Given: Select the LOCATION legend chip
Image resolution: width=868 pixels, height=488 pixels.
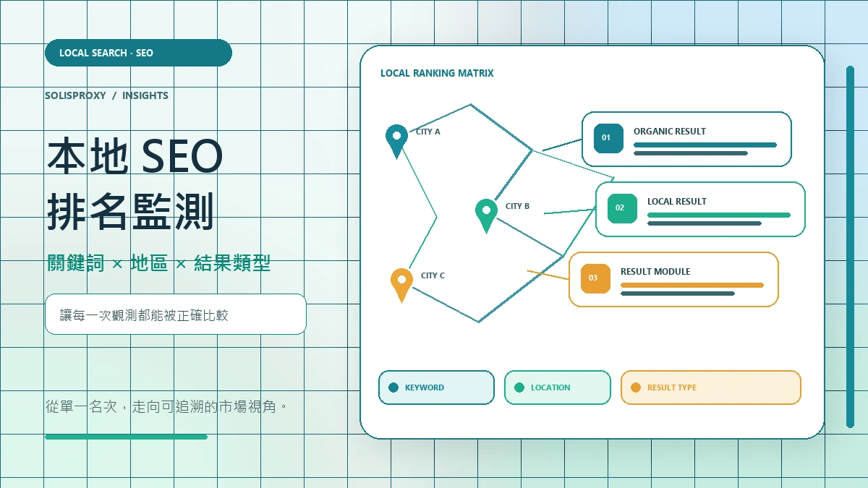Looking at the screenshot, I should [558, 388].
